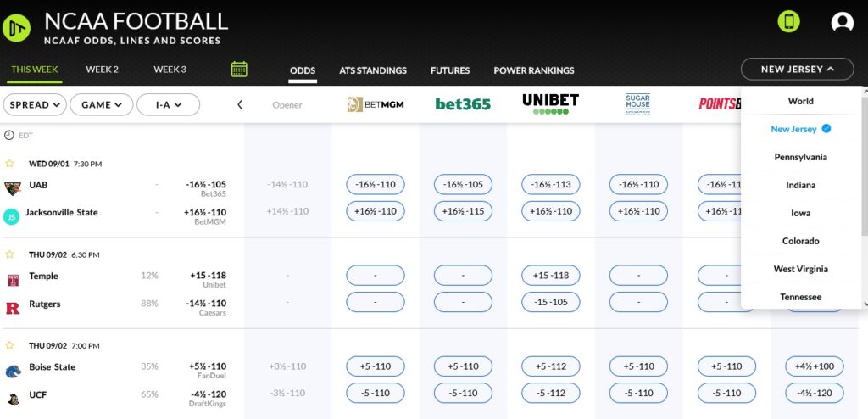This screenshot has height=419, width=868.
Task: Click the bet365 sportsbook logo
Action: click(463, 104)
